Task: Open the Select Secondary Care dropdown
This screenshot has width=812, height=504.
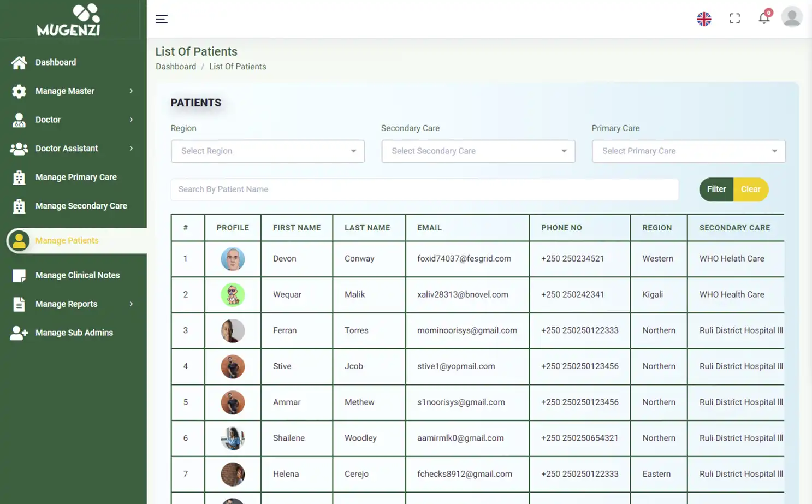Action: point(478,151)
